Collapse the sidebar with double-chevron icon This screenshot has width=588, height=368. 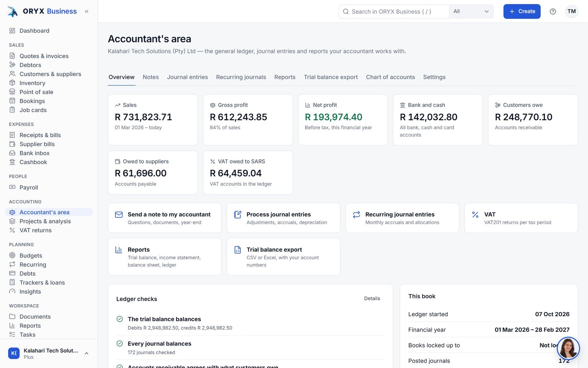[x=87, y=11]
